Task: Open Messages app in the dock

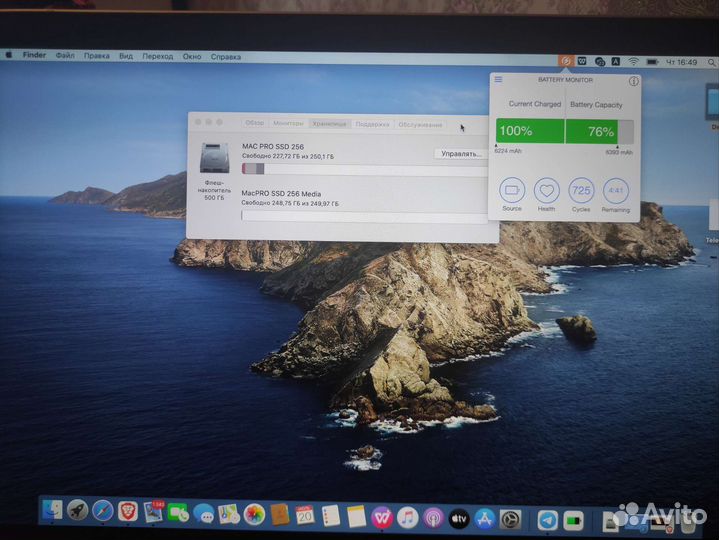Action: point(204,513)
